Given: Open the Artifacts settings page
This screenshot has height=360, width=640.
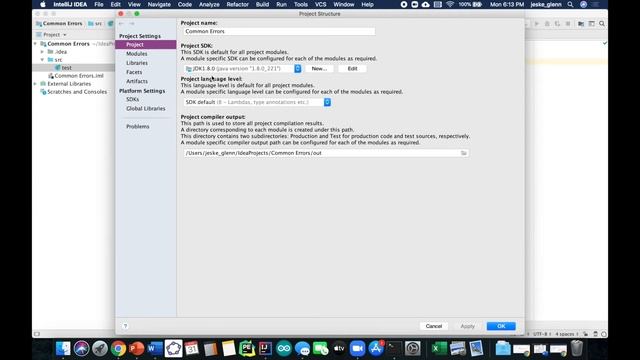Looking at the screenshot, I should [x=137, y=81].
